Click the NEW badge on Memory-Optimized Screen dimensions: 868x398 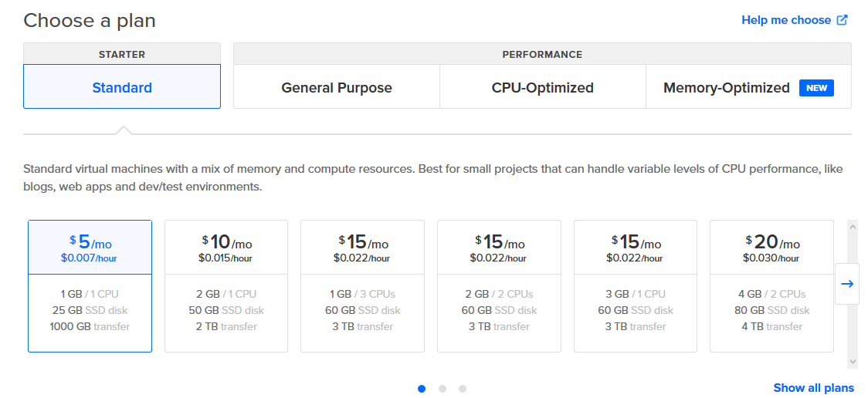pyautogui.click(x=816, y=88)
